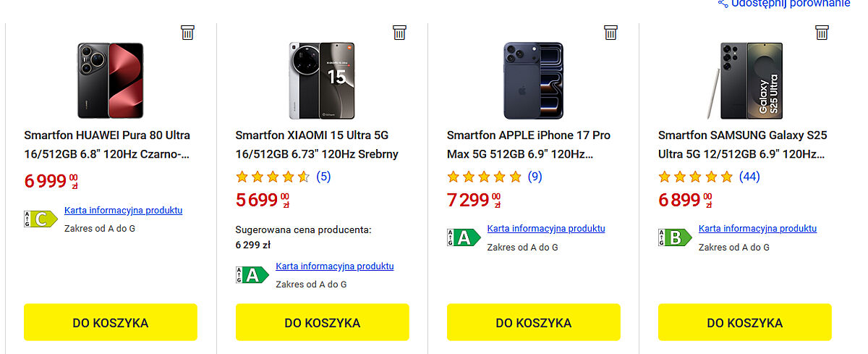868x354 pixels.
Task: Add HUAWEI Pura 80 Ultra to cart
Action: coord(111,322)
